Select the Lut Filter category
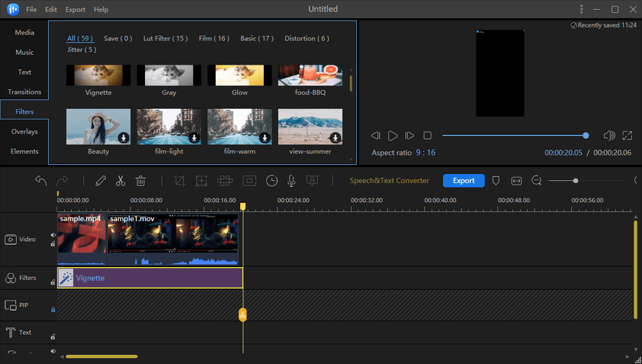This screenshot has width=642, height=364. tap(165, 39)
